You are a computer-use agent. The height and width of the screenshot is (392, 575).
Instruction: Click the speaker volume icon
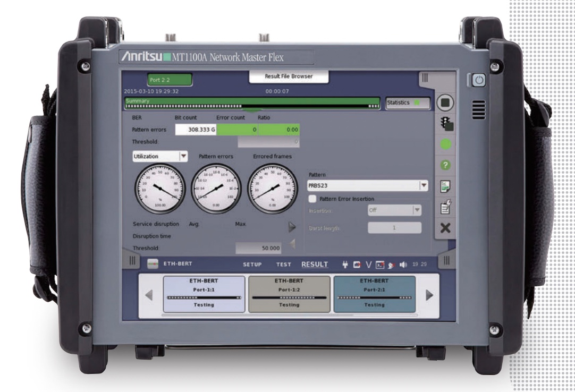coord(403,265)
